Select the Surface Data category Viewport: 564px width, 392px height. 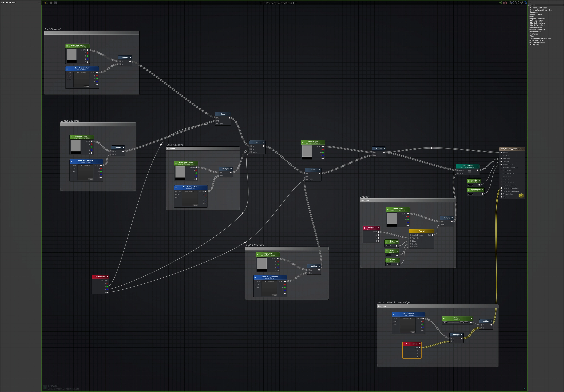coord(536,32)
